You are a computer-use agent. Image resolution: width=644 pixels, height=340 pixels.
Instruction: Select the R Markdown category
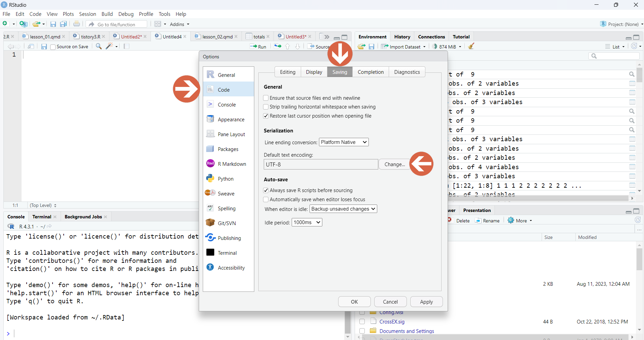228,164
